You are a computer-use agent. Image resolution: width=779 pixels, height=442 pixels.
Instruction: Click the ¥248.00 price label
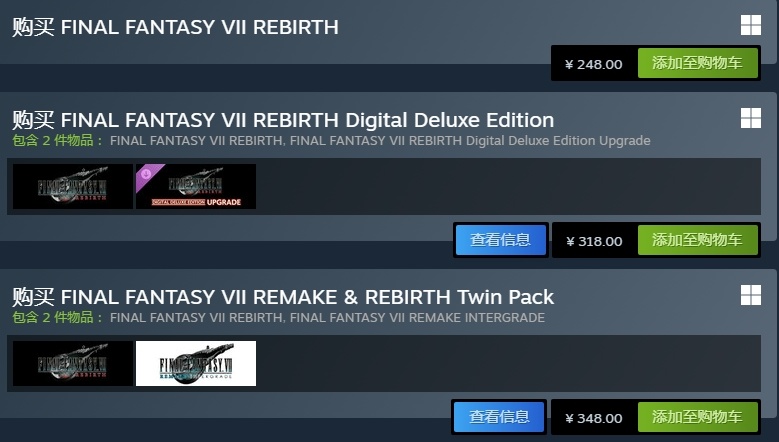(594, 65)
